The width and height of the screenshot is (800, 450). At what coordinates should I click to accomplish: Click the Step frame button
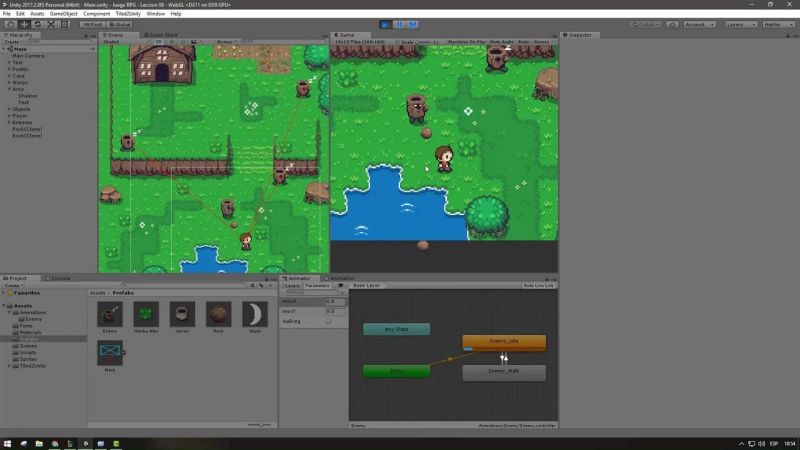point(413,24)
